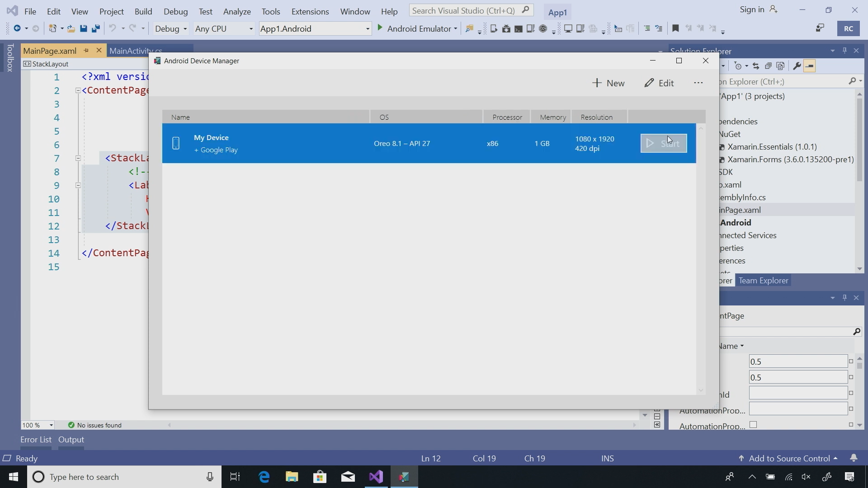Click New to create an Android device
The width and height of the screenshot is (868, 488).
coord(609,83)
